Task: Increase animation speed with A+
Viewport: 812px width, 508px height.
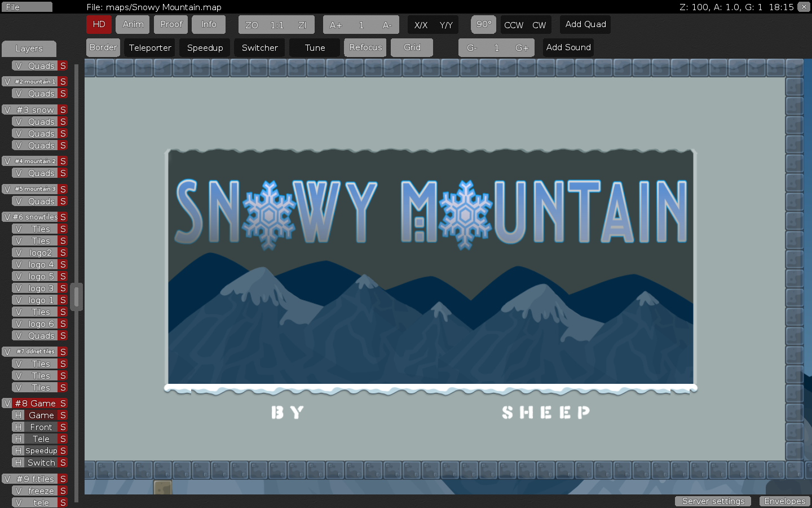Action: (x=336, y=25)
